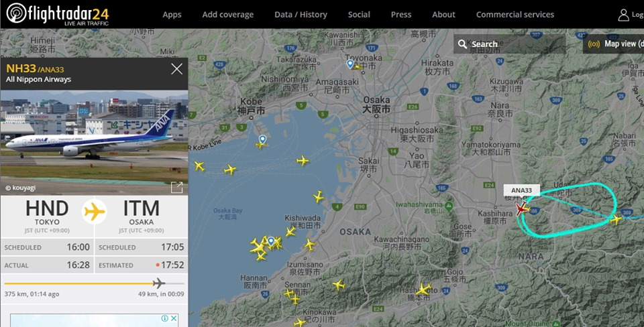Open the Data / History menu
Image resolution: width=644 pixels, height=327 pixels.
(x=301, y=14)
